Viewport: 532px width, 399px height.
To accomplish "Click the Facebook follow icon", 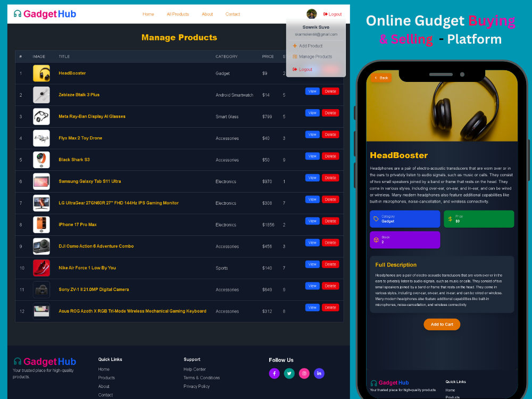I will pyautogui.click(x=274, y=373).
